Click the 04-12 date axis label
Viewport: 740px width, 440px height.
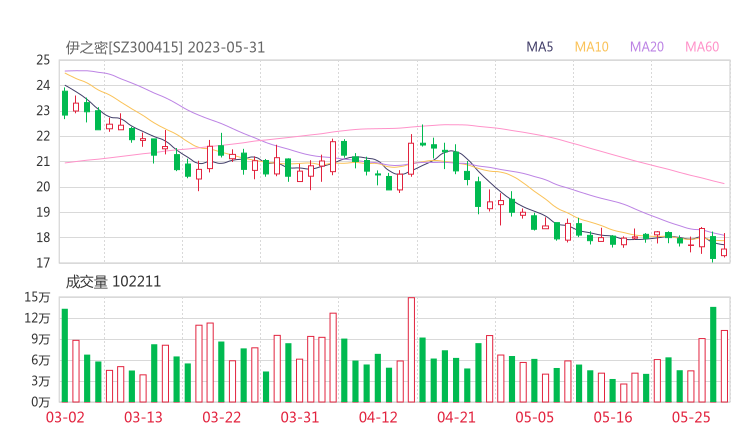click(x=378, y=417)
